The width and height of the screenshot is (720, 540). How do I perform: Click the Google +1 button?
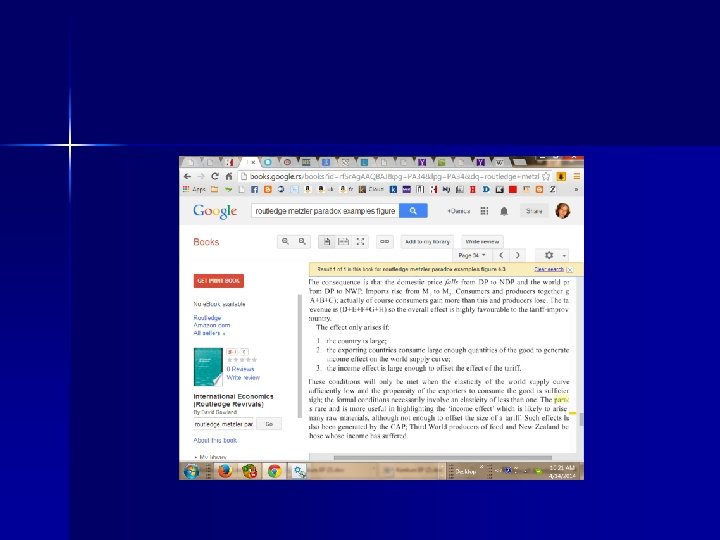point(232,352)
